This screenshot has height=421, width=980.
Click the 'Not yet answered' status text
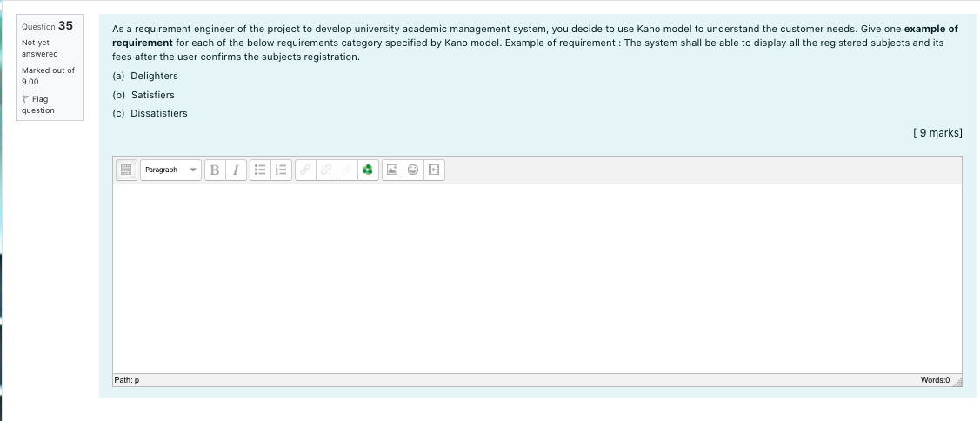(40, 48)
